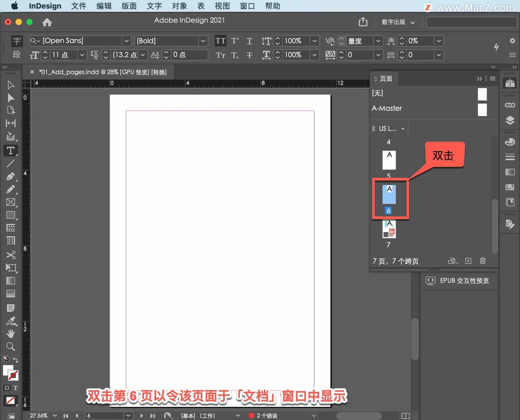Select the Scissors tool
This screenshot has height=420, width=520.
pos(10,255)
